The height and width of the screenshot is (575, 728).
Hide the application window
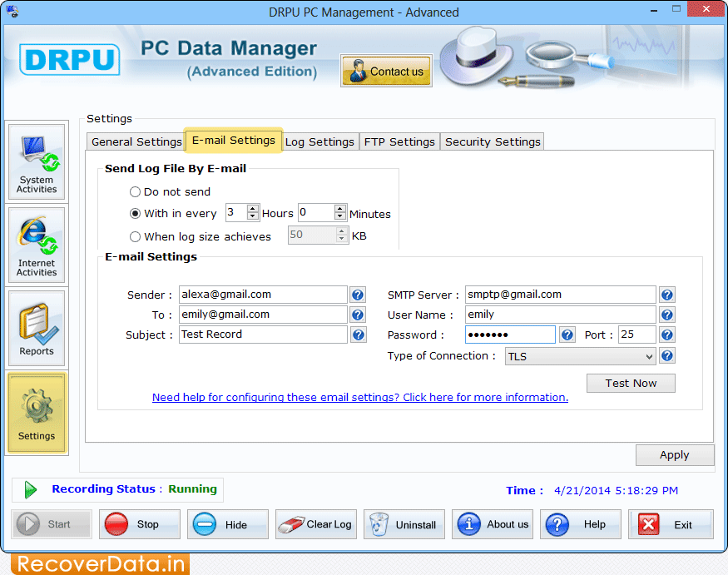pyautogui.click(x=227, y=524)
